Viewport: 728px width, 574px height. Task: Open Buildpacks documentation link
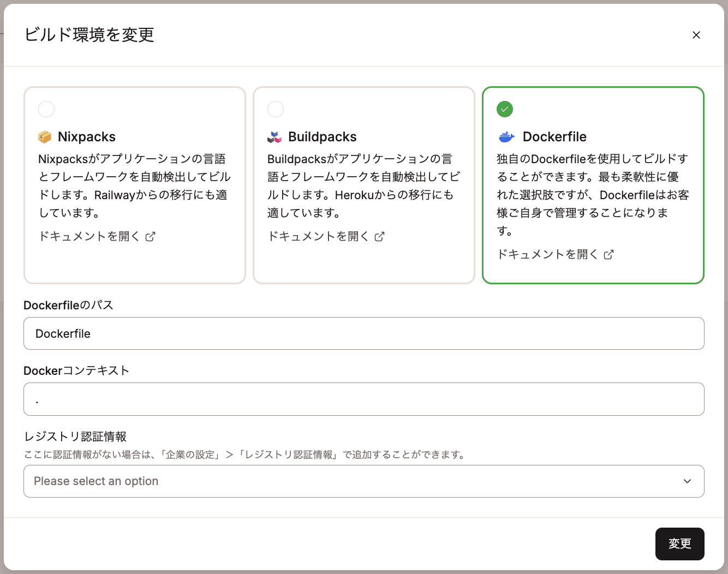click(x=319, y=236)
